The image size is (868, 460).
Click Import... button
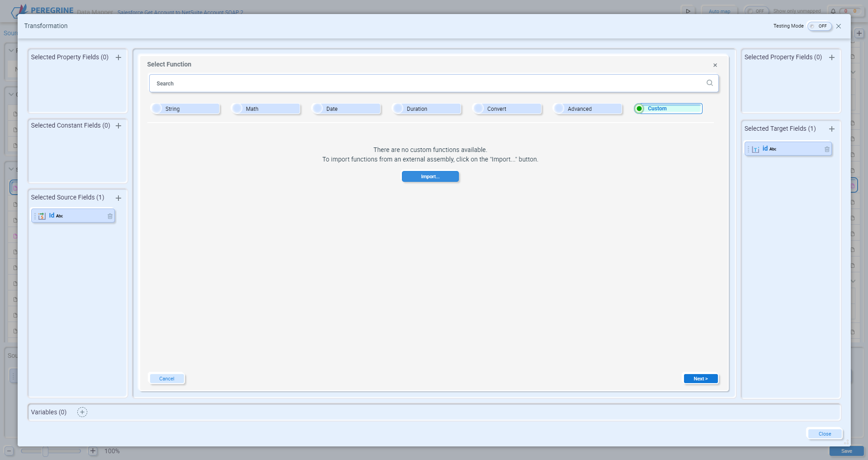coord(430,176)
